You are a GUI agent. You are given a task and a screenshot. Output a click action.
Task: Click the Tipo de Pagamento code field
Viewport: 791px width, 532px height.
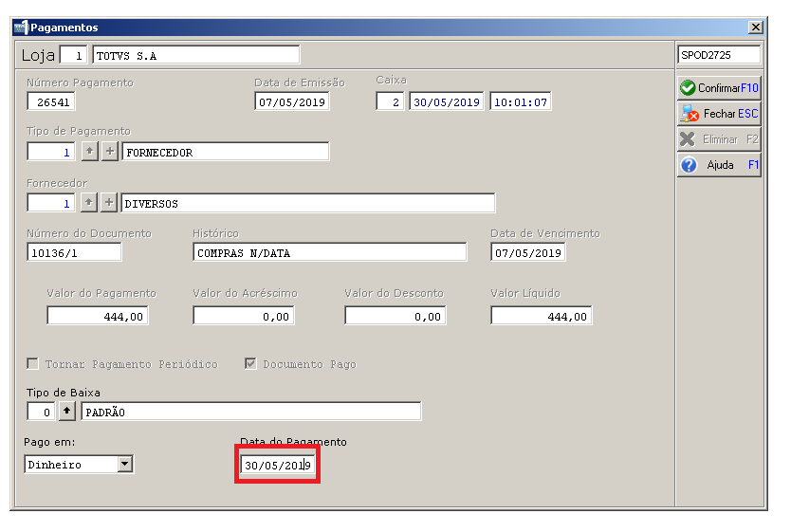point(51,152)
